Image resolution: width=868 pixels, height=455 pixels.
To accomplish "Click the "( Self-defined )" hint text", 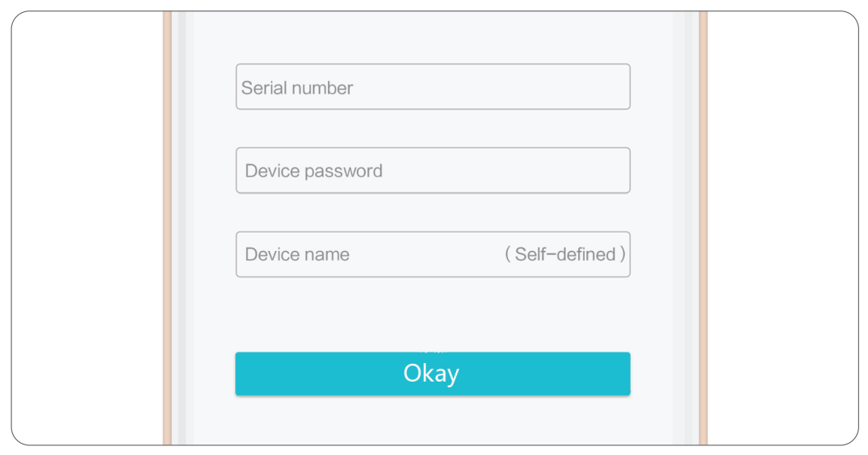I will coord(565,254).
